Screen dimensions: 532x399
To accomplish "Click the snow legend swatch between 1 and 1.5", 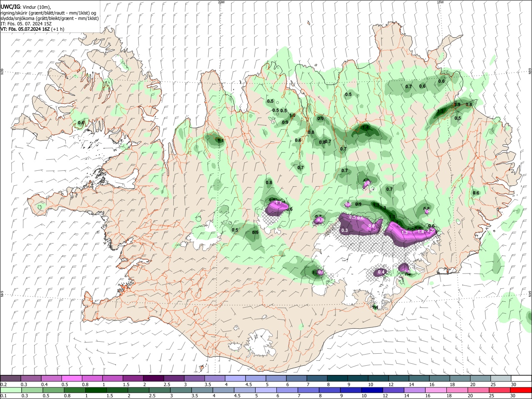I will [x=113, y=379].
